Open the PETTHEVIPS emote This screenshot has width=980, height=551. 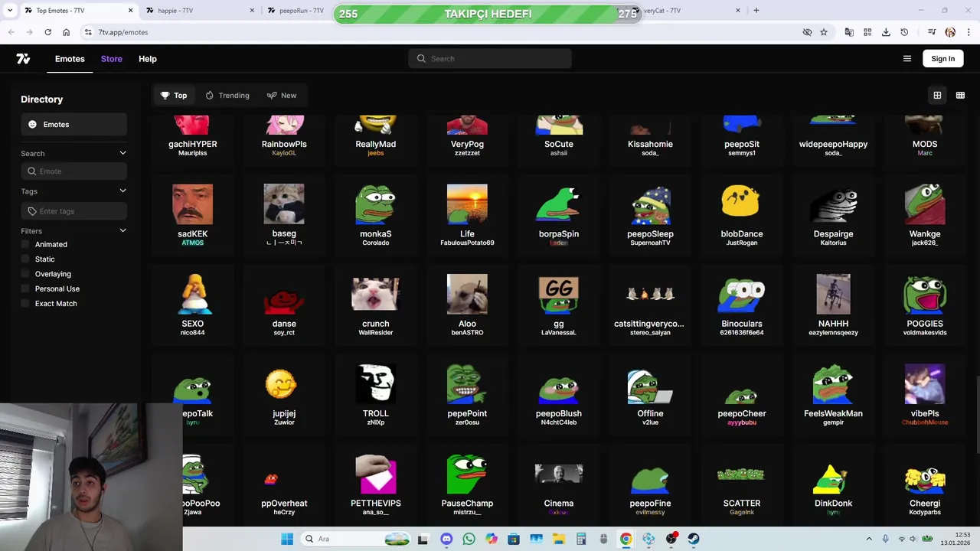375,484
